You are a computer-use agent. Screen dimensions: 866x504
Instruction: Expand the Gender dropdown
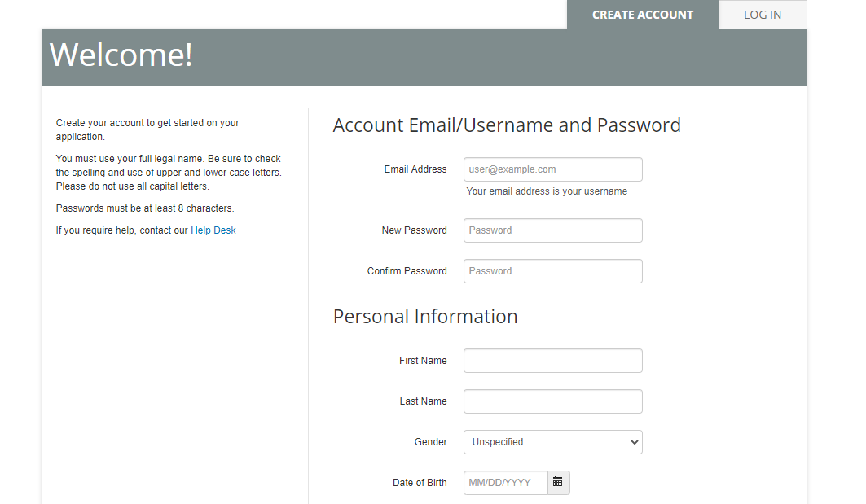[x=552, y=442]
